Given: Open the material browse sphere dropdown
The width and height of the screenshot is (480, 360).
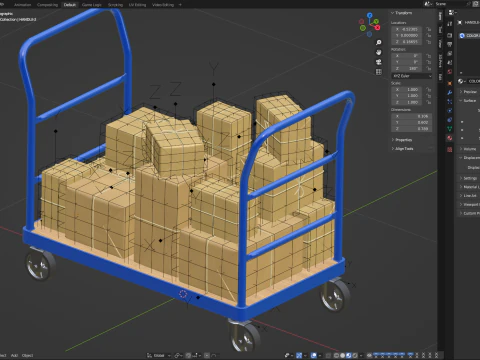Looking at the screenshot, I should (461, 81).
